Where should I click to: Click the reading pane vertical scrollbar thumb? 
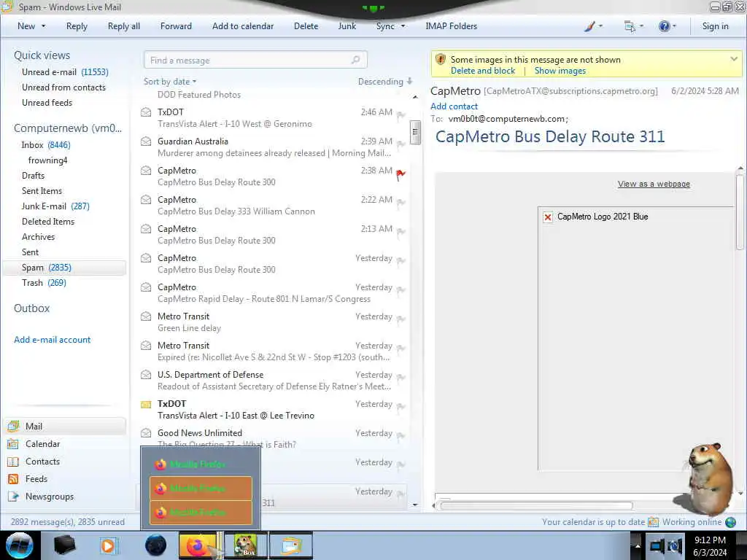click(740, 212)
